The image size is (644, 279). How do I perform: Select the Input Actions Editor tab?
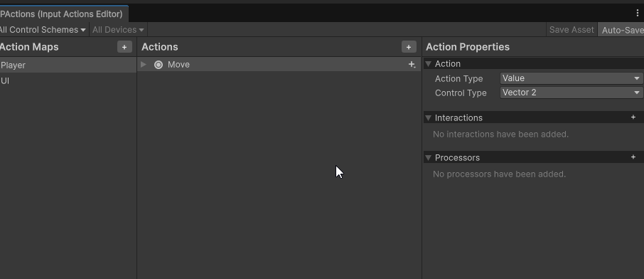pos(64,14)
